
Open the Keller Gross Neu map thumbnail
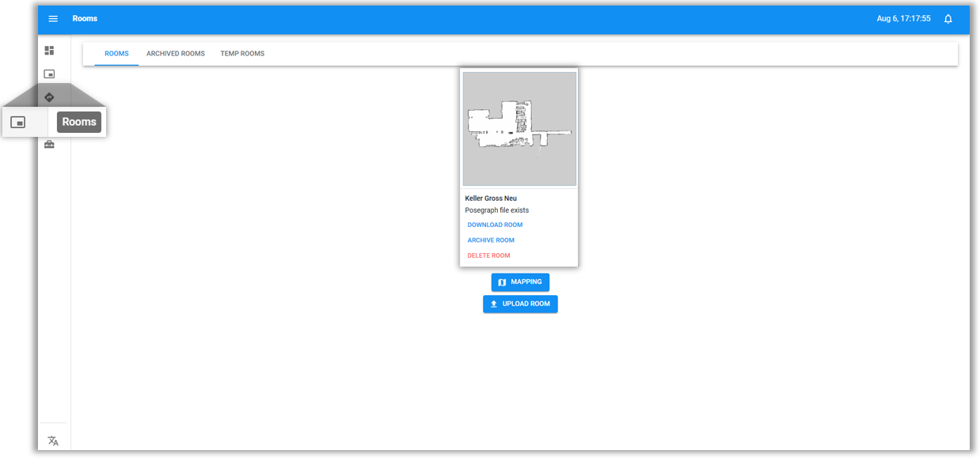point(519,129)
